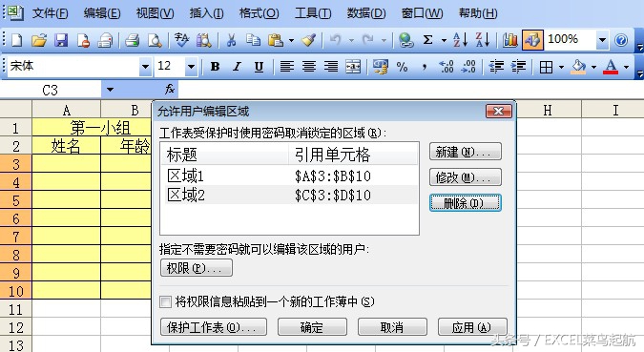Toggle Align Right
The width and height of the screenshot is (644, 352).
331,67
